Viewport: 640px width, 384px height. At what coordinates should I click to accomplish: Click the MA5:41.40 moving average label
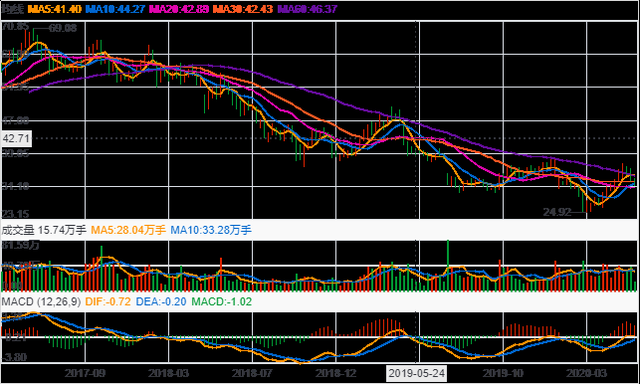pyautogui.click(x=54, y=9)
